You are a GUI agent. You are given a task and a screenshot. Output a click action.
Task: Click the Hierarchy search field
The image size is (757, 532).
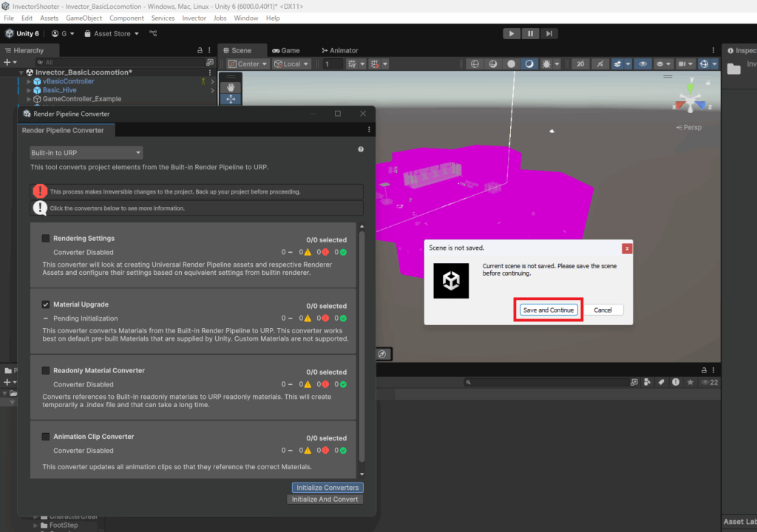coord(122,62)
